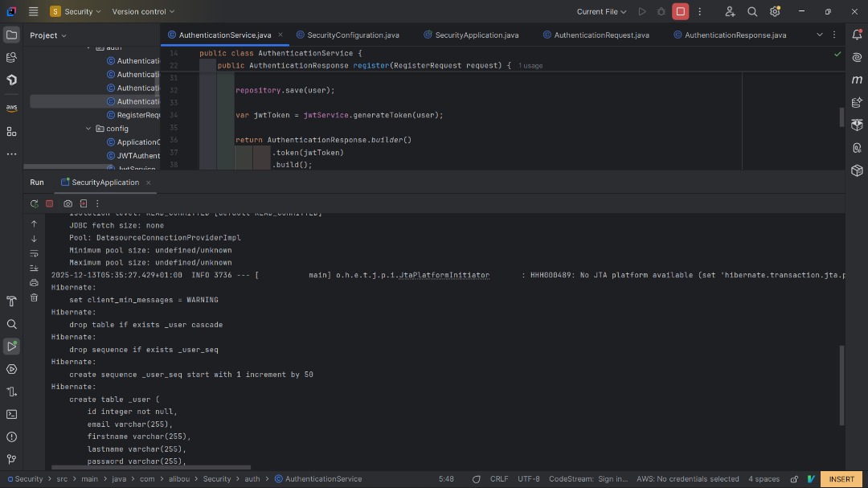Switch to SecurityApplication.java tab
Image resolution: width=868 pixels, height=488 pixels.
click(471, 35)
